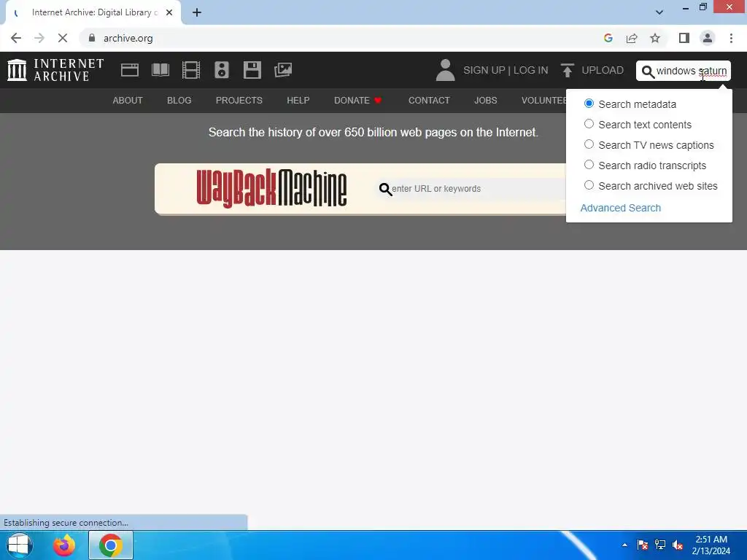Open the CONTACT menu item
The image size is (747, 560).
click(429, 101)
